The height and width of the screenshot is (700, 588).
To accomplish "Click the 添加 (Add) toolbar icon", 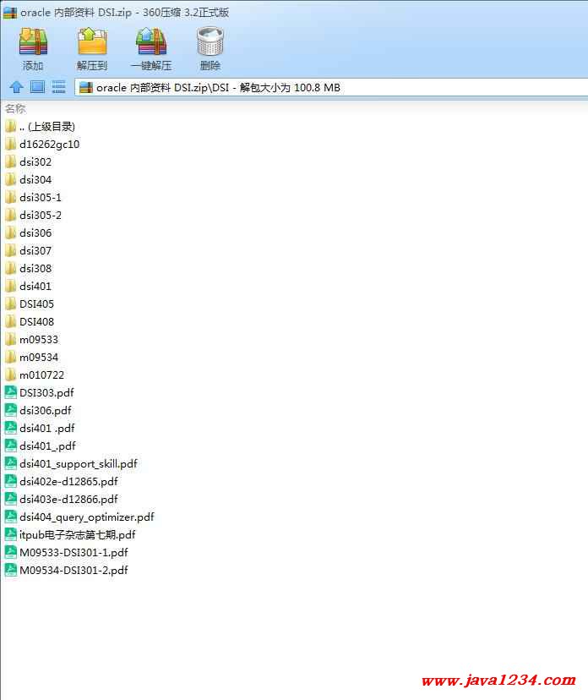I will click(33, 41).
